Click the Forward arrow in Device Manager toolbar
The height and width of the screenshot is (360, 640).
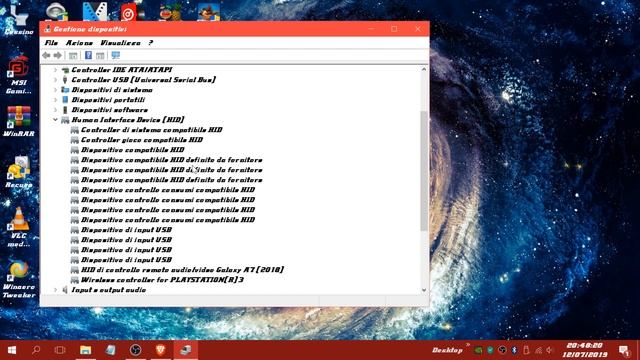tap(58, 56)
